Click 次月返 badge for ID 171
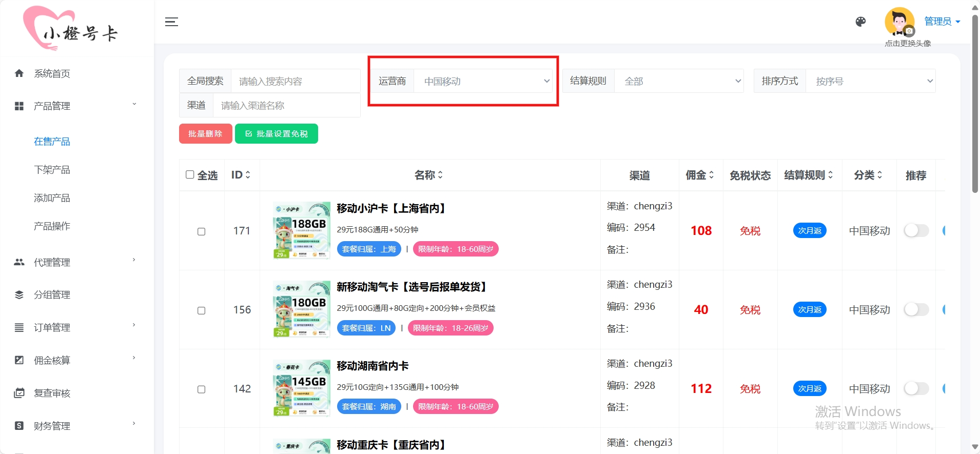Image resolution: width=980 pixels, height=454 pixels. pyautogui.click(x=810, y=231)
